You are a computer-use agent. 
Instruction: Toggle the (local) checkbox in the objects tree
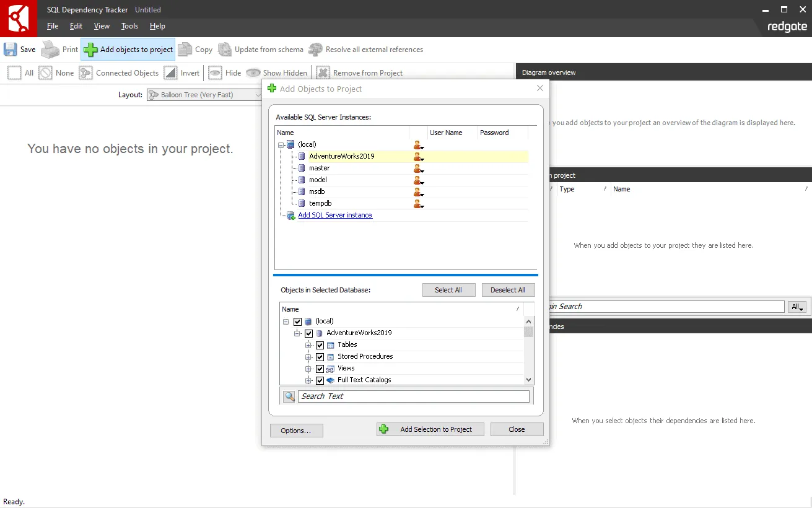pos(298,322)
